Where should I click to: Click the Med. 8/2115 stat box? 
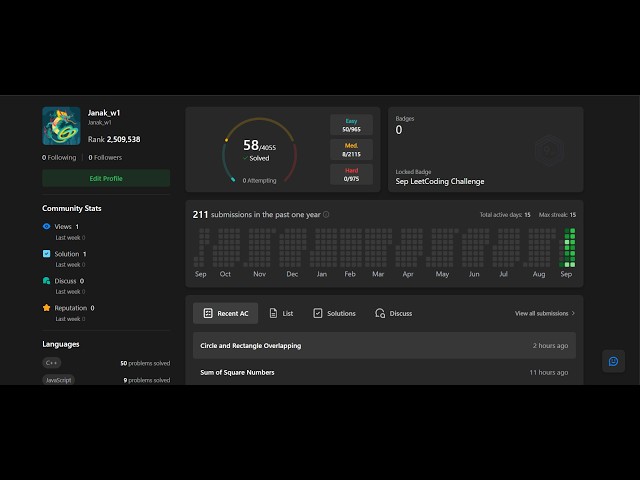[351, 150]
